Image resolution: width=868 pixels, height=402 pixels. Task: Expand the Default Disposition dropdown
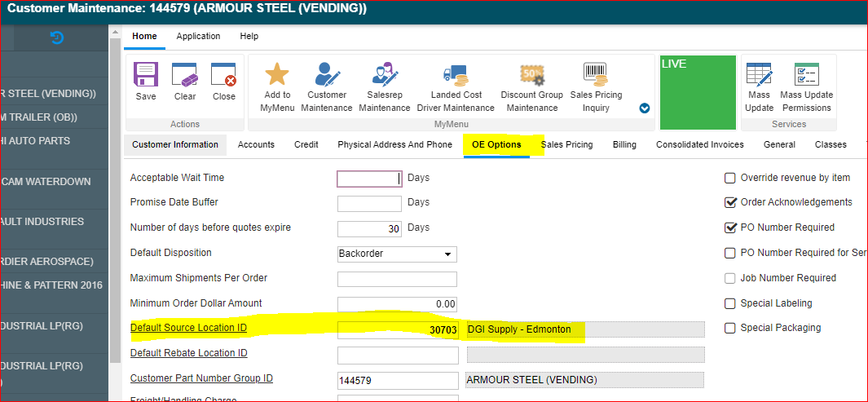[x=447, y=254]
